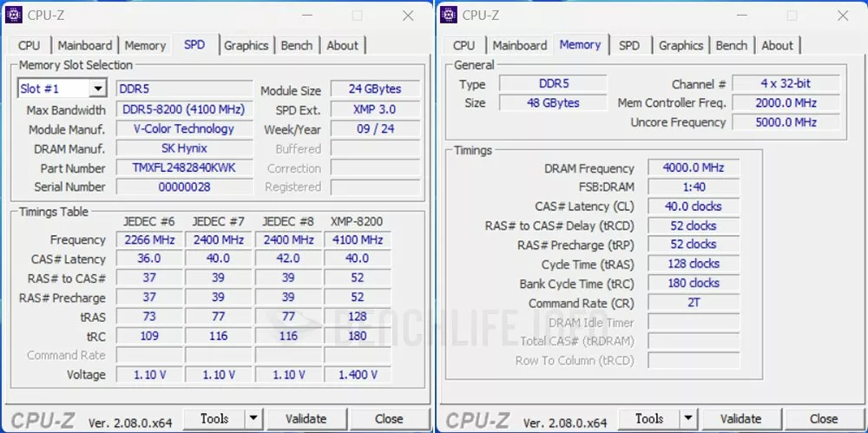The image size is (868, 433).
Task: Click the Max Bandwidth field DDR5-8200 (4100 MHz)
Action: (184, 109)
